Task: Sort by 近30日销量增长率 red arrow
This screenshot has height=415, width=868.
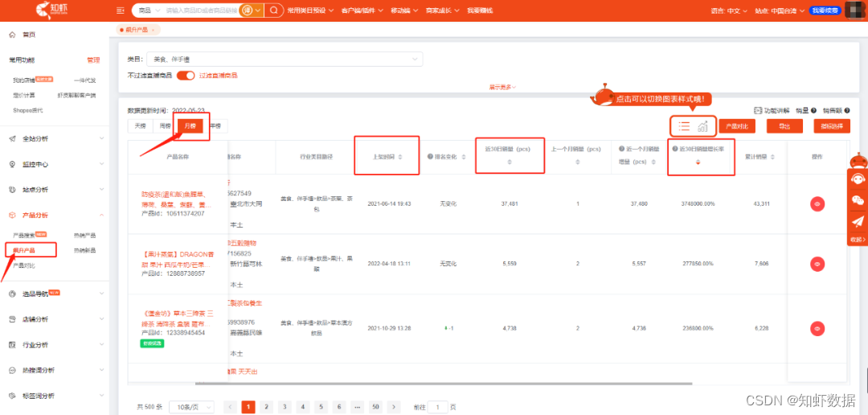Action: tap(698, 162)
